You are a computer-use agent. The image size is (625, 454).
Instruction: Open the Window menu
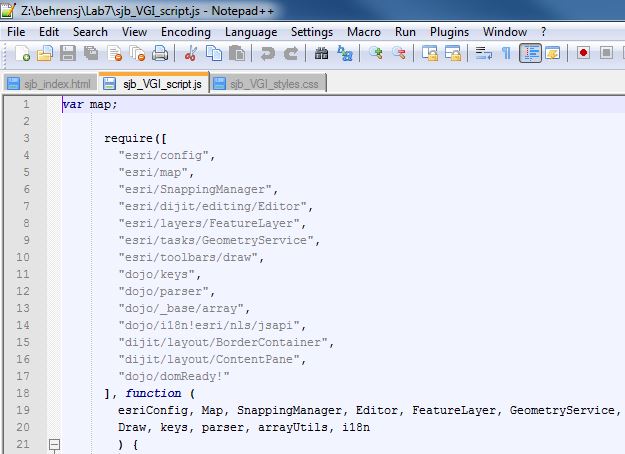coord(505,32)
